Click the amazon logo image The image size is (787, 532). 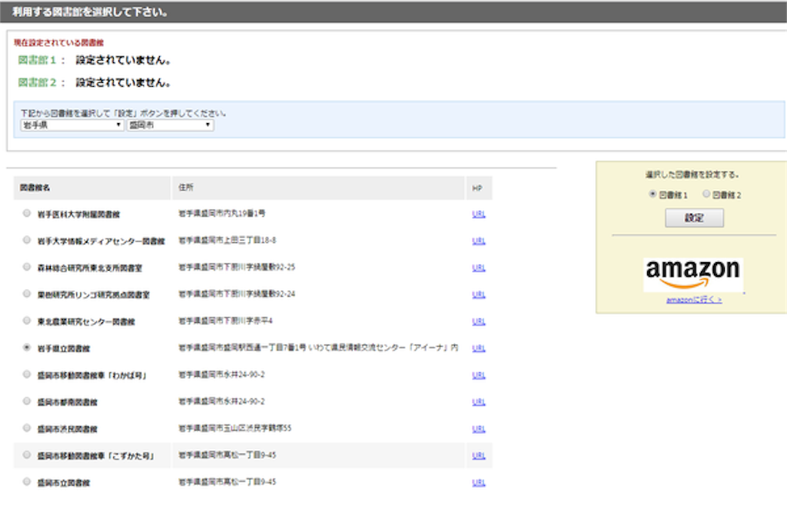click(x=693, y=274)
